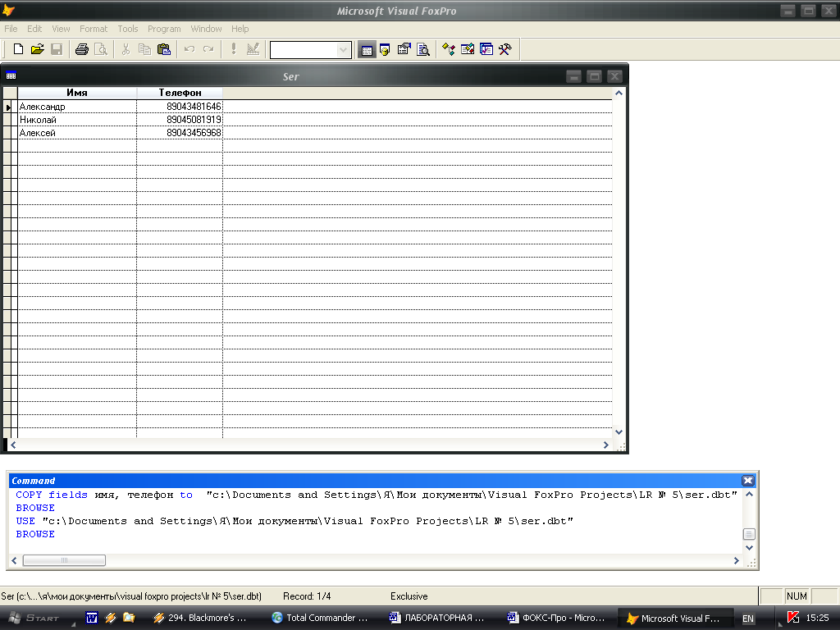Click the Run exclamation mark icon
Screen dimensions: 840x630
234,49
